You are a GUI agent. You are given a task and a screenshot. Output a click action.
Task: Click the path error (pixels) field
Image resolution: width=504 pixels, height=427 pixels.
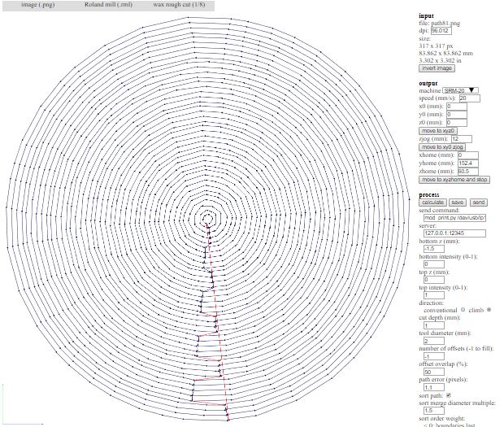point(434,387)
